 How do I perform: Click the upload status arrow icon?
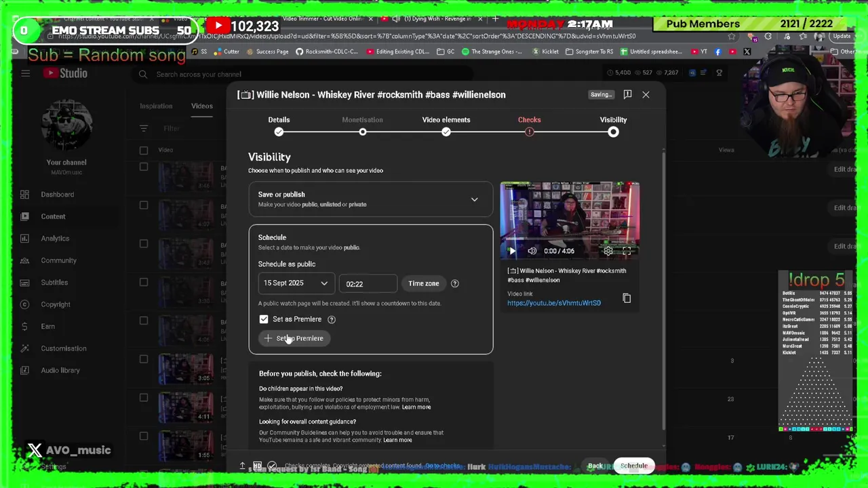coord(242,466)
